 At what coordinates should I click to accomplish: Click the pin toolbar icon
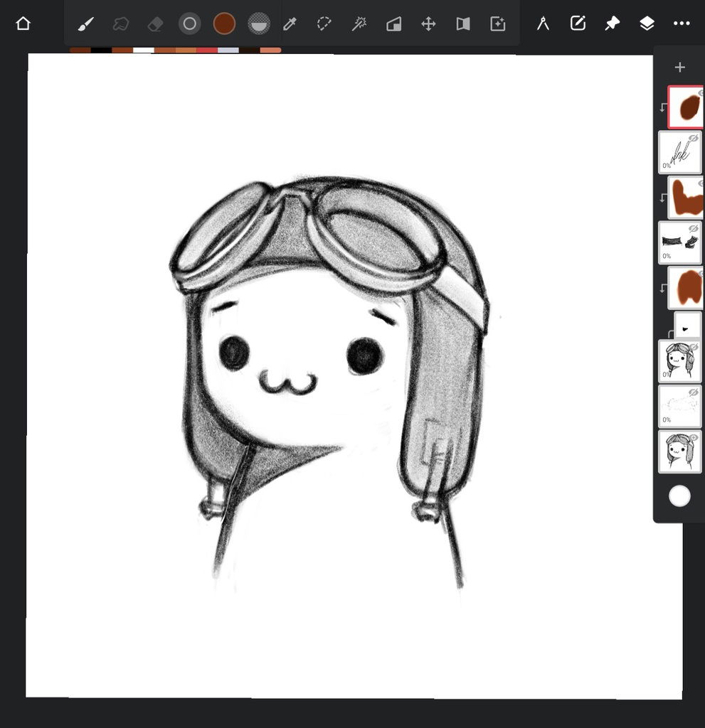(x=612, y=23)
